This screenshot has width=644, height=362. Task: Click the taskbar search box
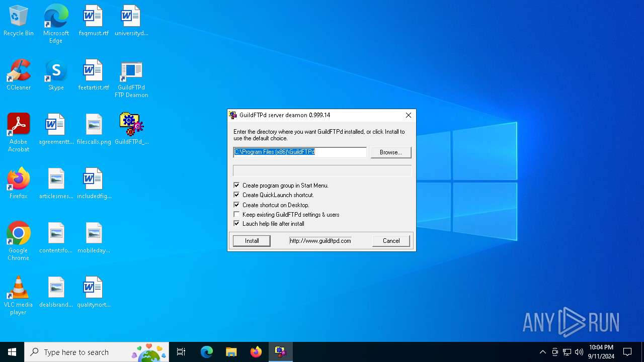(x=97, y=352)
